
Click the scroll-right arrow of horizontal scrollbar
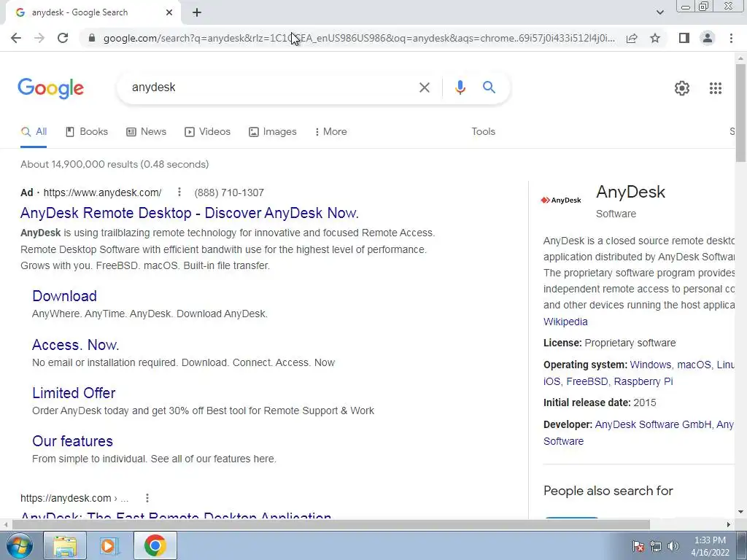(729, 524)
